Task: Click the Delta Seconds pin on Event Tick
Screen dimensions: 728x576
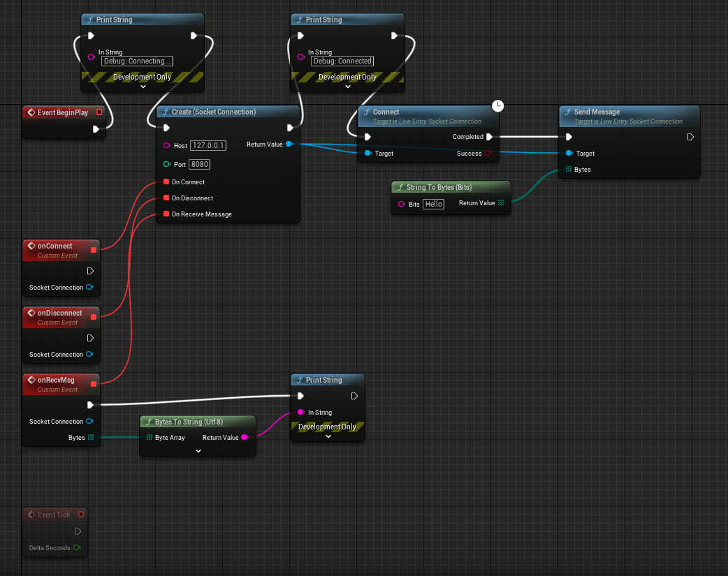Action: [77, 548]
